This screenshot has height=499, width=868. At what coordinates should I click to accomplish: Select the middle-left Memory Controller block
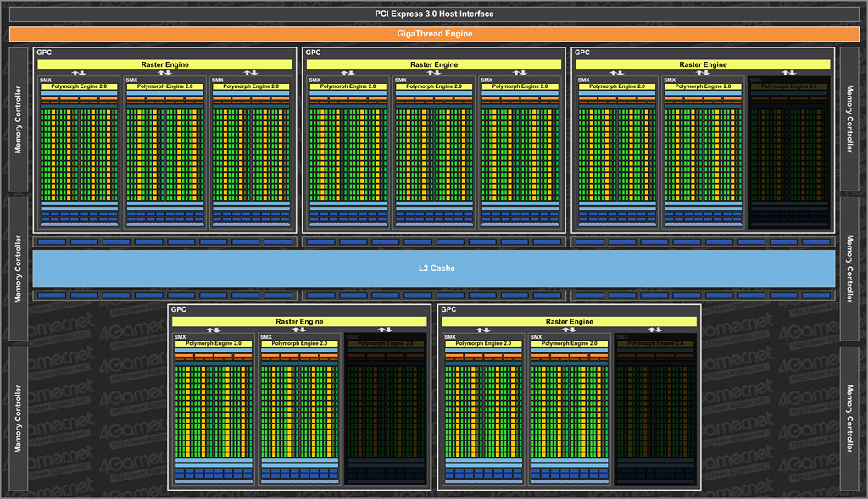pyautogui.click(x=18, y=268)
